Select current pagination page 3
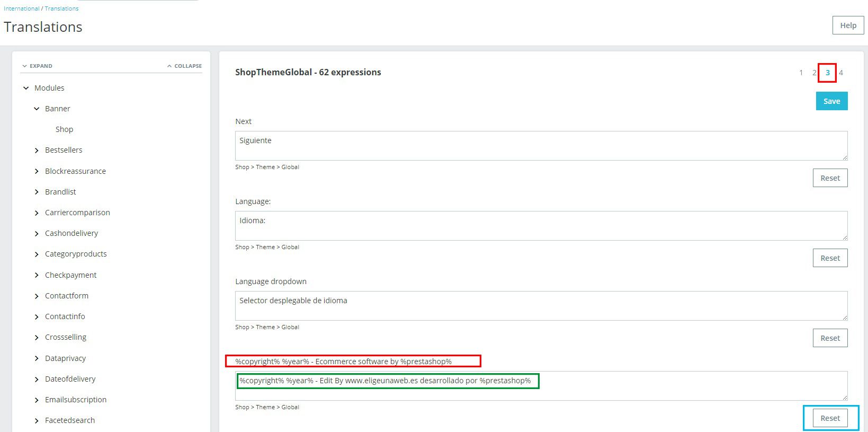This screenshot has height=432, width=868. 827,73
